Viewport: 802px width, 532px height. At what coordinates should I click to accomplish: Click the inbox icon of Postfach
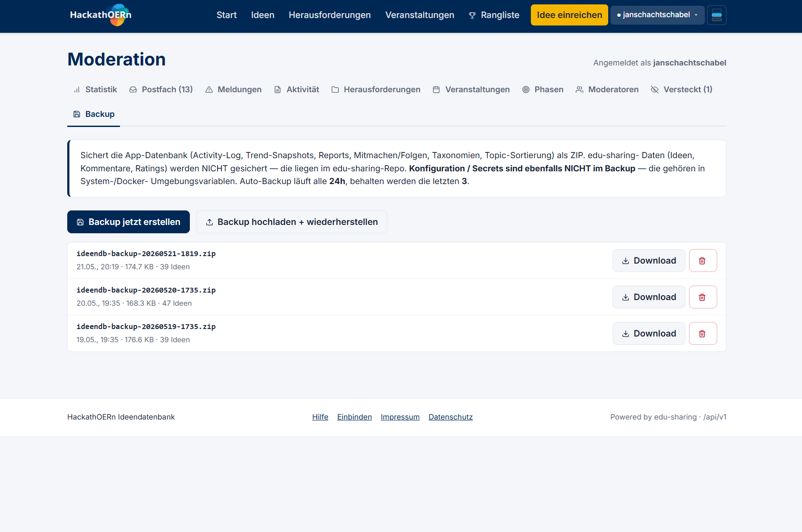[133, 90]
